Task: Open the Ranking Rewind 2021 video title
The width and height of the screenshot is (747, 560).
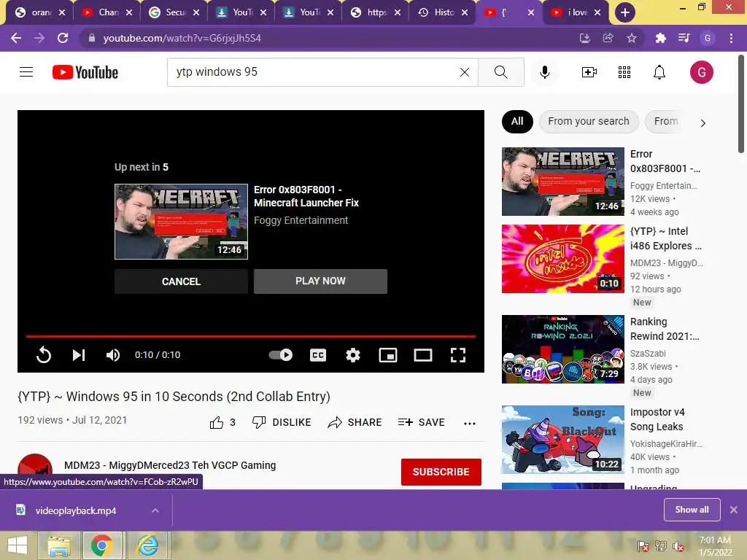Action: (x=665, y=329)
